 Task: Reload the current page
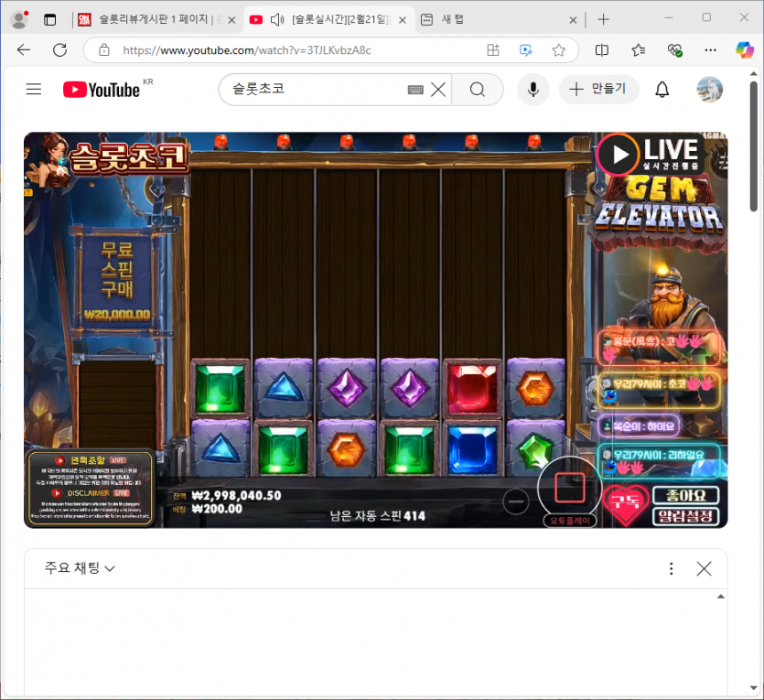click(x=60, y=49)
